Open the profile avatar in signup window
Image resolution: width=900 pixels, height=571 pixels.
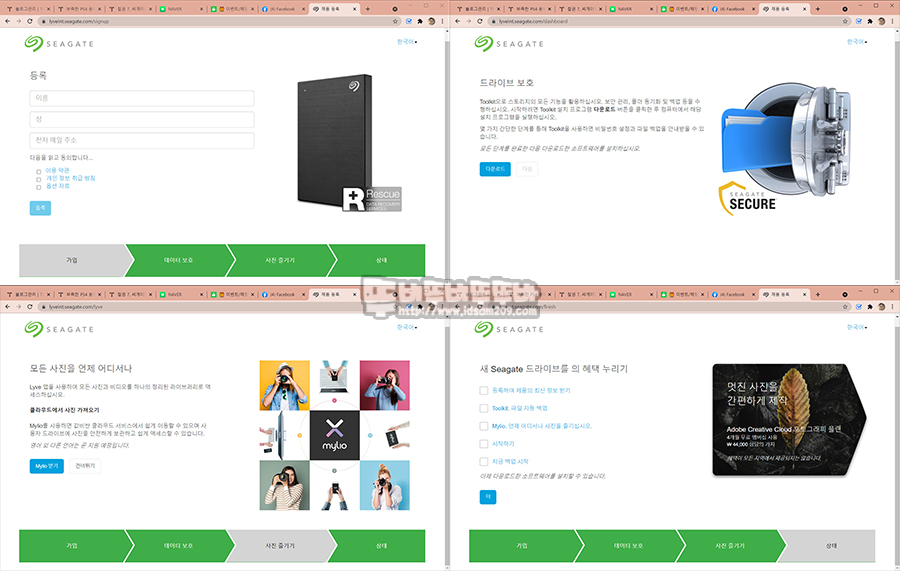point(432,21)
